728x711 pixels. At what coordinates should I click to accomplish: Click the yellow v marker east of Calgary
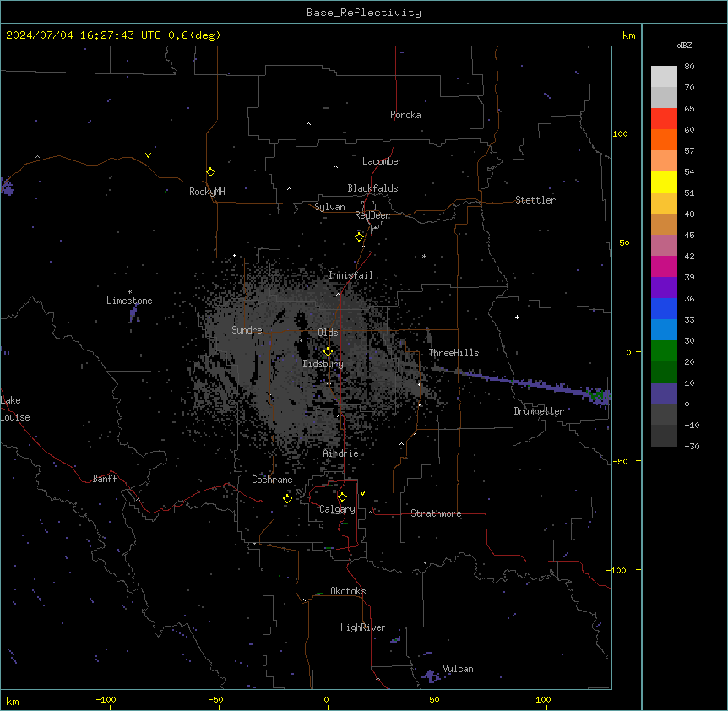point(362,493)
